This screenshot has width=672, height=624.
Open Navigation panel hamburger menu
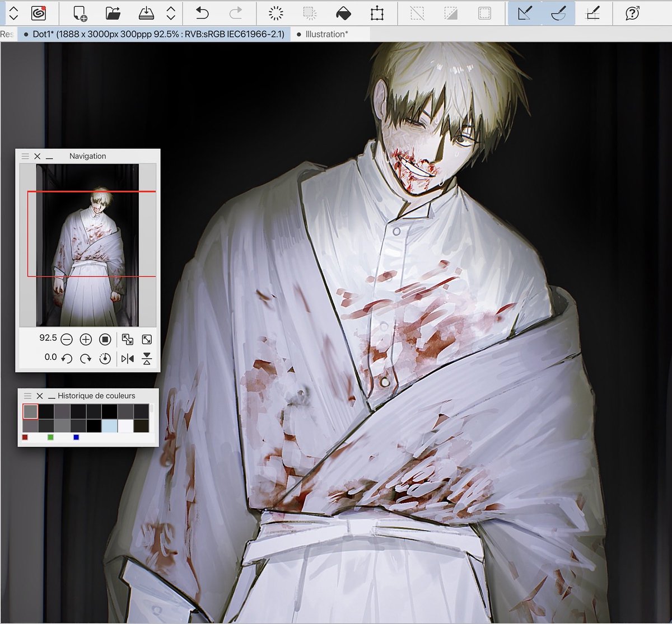25,156
